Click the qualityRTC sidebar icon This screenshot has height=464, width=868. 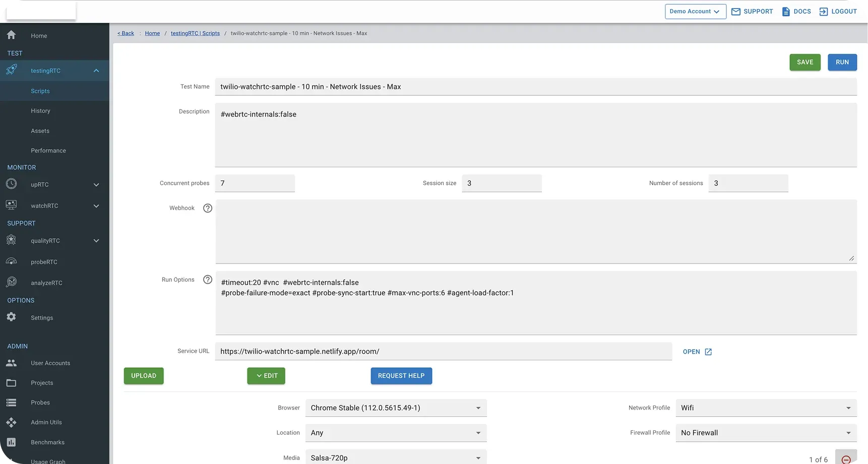click(11, 240)
